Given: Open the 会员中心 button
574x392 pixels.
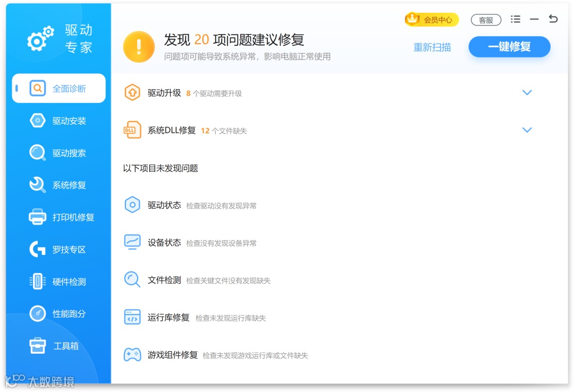Looking at the screenshot, I should point(432,20).
